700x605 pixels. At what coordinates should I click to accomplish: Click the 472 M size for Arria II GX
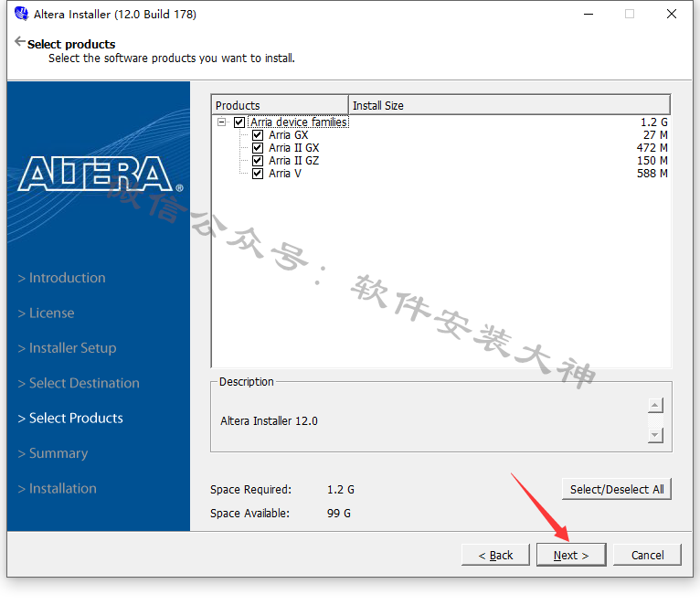click(652, 148)
